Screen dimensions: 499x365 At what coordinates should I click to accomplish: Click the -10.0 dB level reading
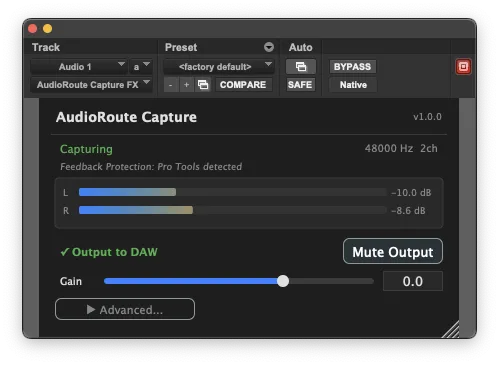(411, 192)
